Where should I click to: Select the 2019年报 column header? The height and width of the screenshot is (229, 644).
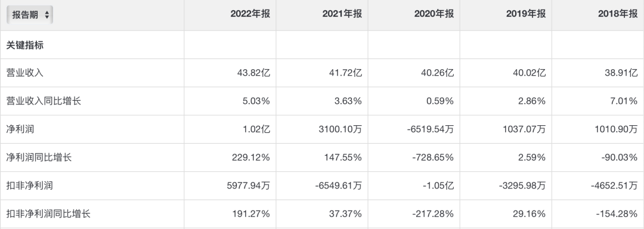526,14
